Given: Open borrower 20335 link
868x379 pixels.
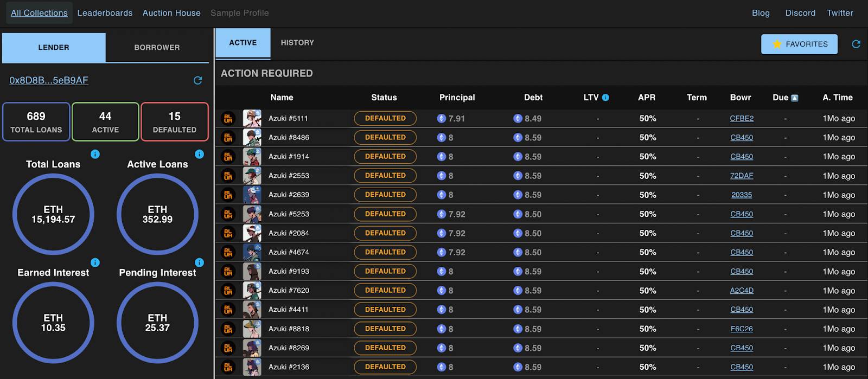Looking at the screenshot, I should [x=742, y=195].
